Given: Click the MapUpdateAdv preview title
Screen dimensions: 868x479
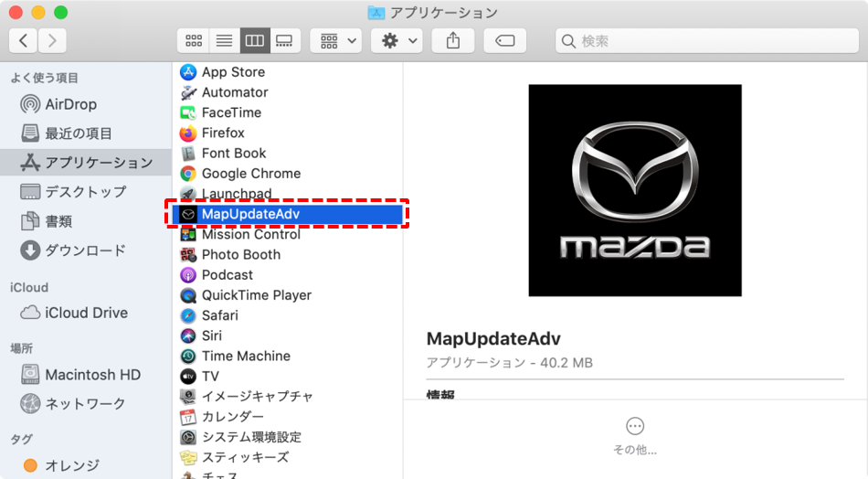Looking at the screenshot, I should click(x=493, y=338).
